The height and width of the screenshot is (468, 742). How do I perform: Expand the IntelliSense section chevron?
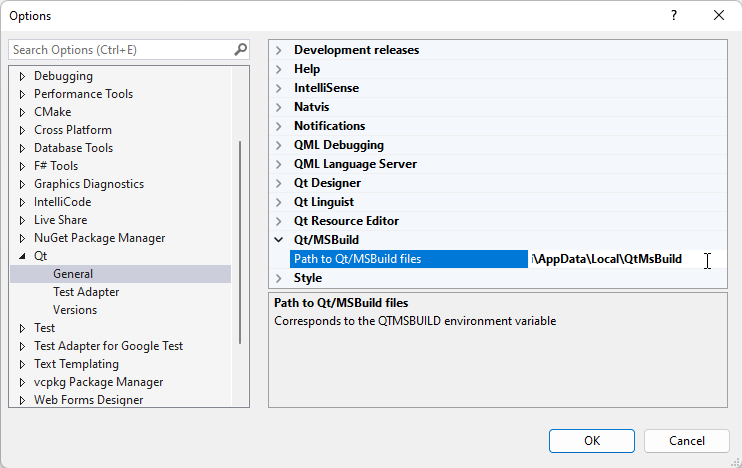pyautogui.click(x=279, y=88)
